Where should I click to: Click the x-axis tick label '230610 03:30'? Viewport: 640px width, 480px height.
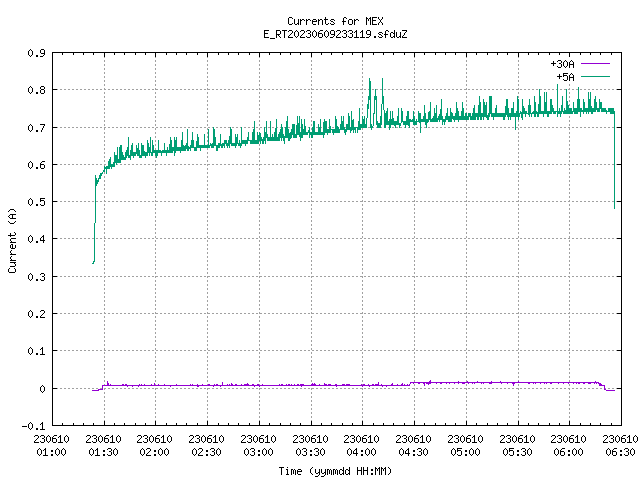click(311, 446)
